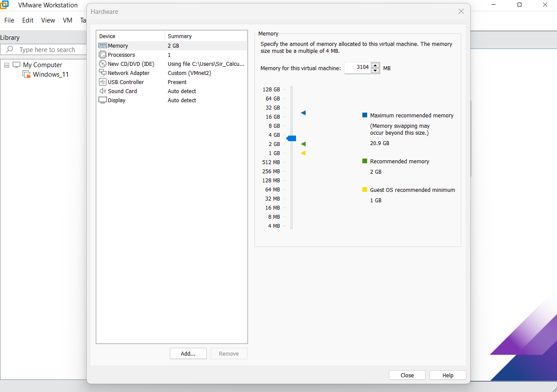Image resolution: width=557 pixels, height=392 pixels.
Task: Click the Display monitor icon
Action: pos(103,100)
